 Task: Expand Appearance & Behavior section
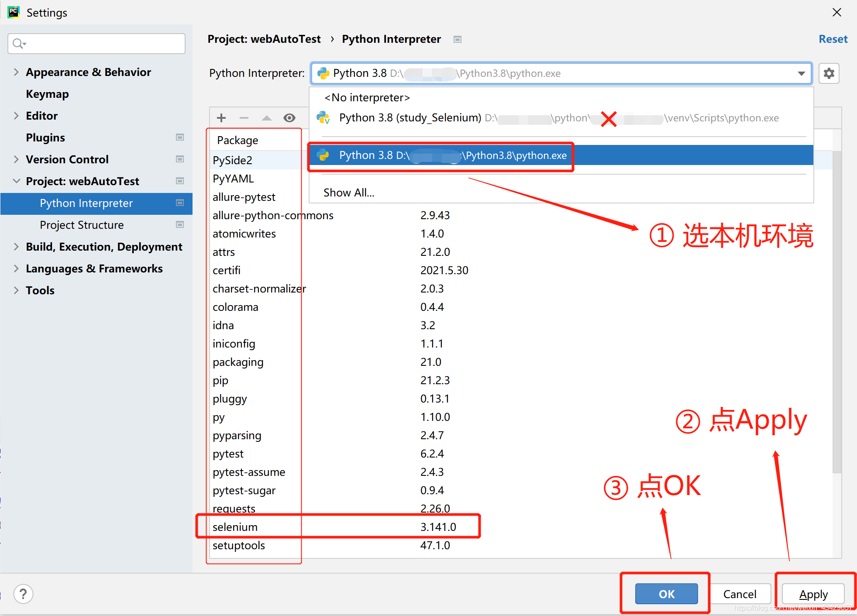[16, 72]
